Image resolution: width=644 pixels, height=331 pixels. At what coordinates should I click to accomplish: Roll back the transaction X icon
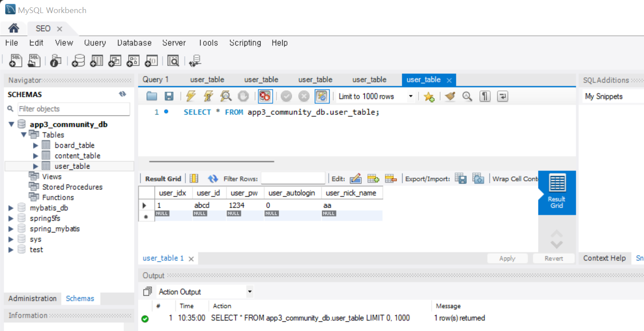[304, 96]
